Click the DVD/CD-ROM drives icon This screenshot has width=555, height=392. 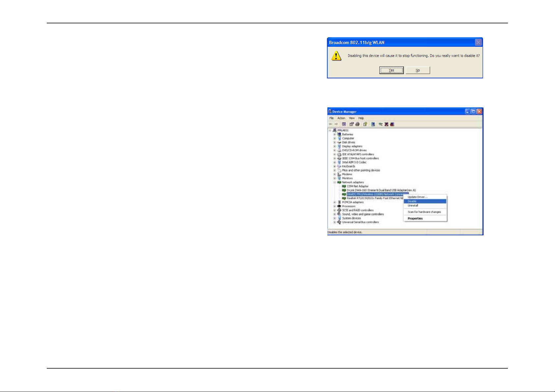coord(339,150)
